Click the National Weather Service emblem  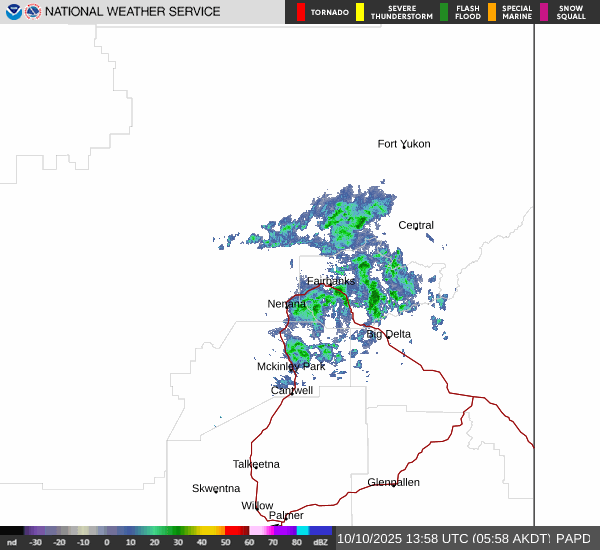(x=34, y=12)
